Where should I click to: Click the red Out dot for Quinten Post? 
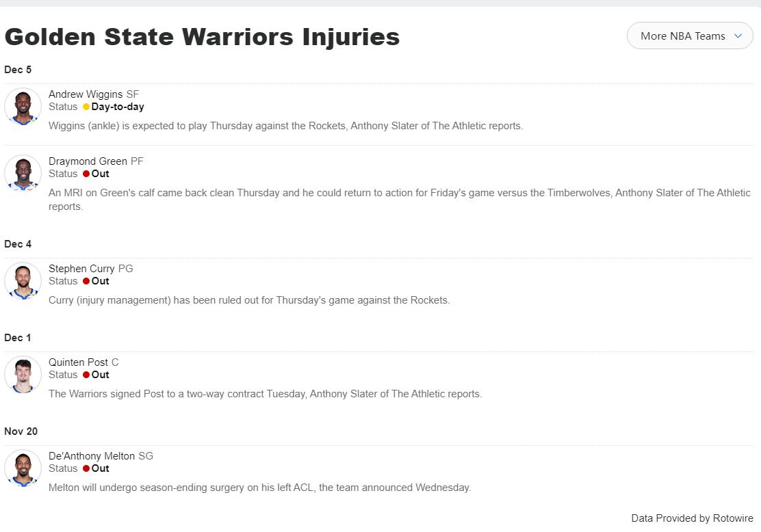[x=86, y=375]
